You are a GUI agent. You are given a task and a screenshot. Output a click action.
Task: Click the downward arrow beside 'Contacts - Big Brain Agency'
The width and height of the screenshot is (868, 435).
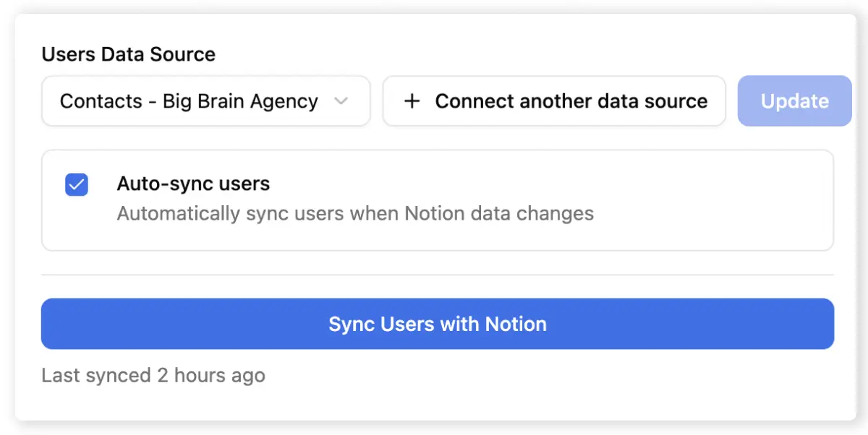tap(341, 102)
